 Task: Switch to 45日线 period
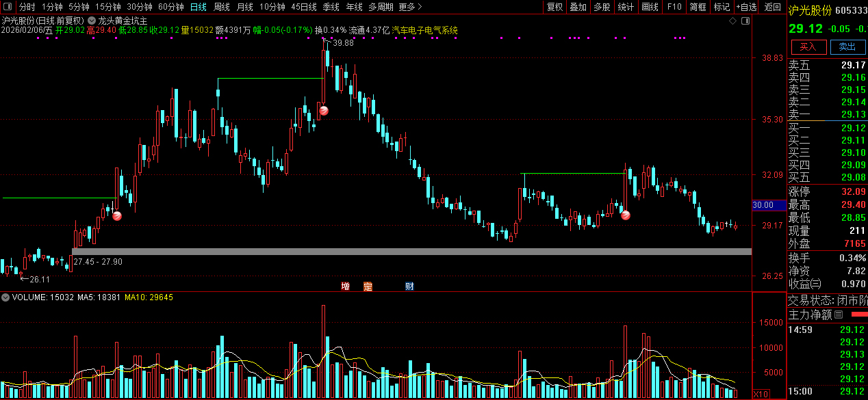click(x=303, y=7)
